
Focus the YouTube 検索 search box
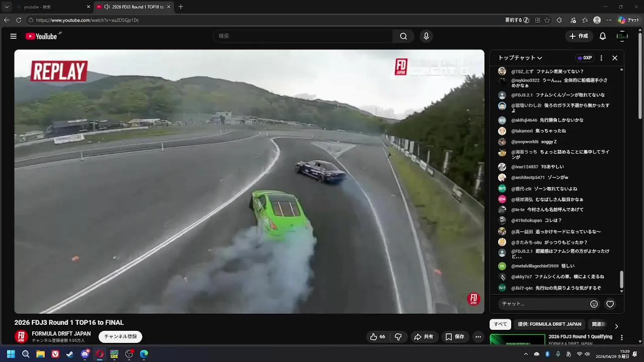(x=303, y=36)
